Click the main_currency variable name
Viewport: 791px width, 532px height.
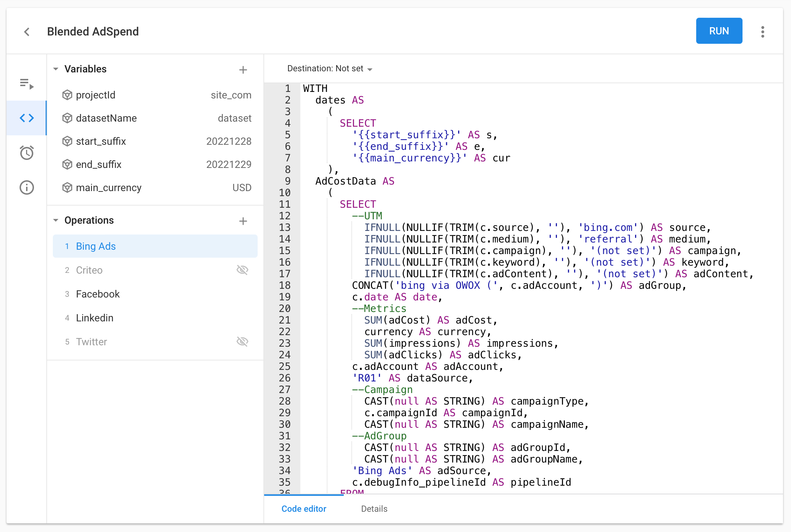(109, 188)
